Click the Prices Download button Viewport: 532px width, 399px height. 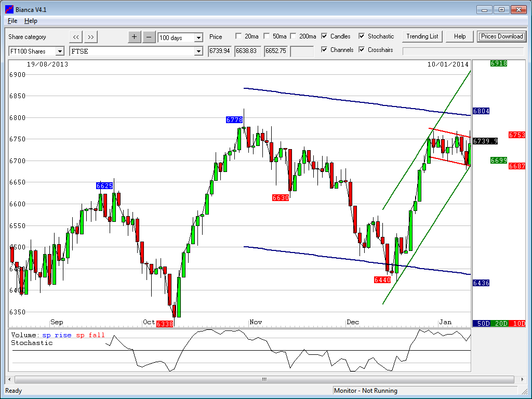tap(501, 36)
